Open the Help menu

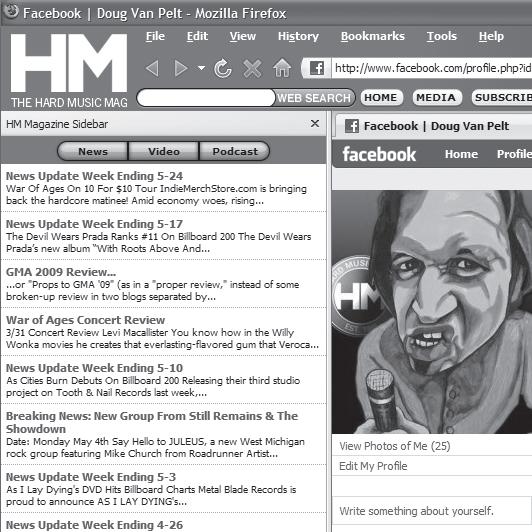[491, 36]
